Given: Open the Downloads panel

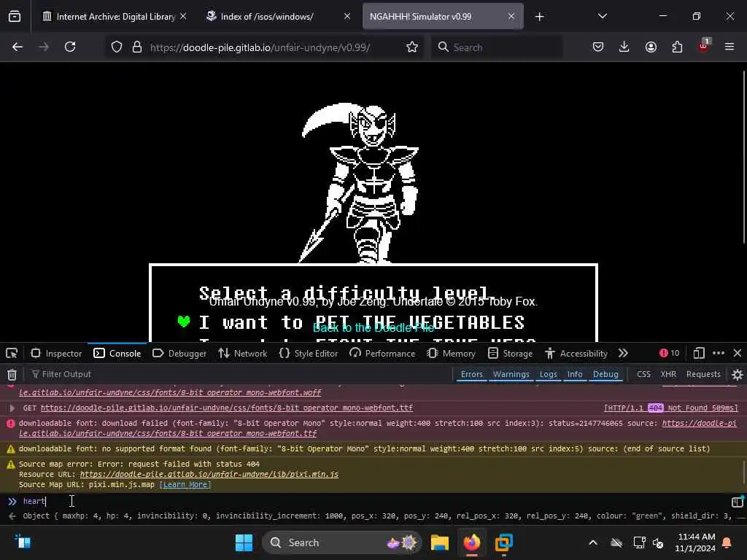Looking at the screenshot, I should coord(624,47).
